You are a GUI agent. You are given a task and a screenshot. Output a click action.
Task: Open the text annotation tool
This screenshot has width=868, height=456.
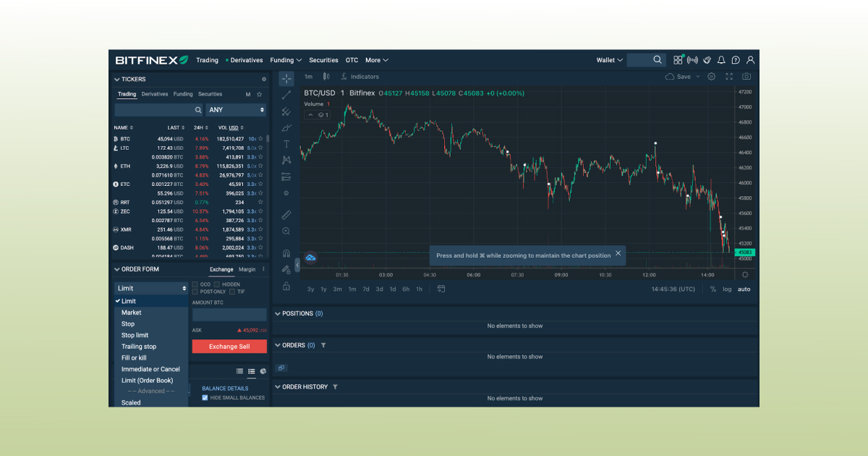coord(286,143)
